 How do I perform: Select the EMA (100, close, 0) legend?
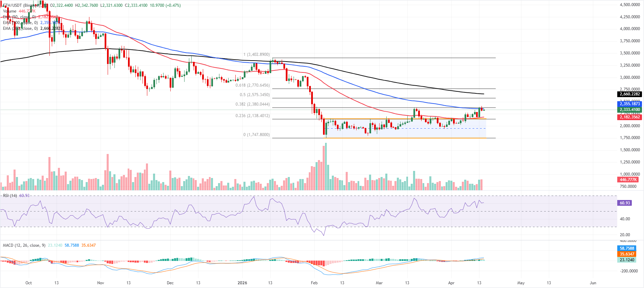click(20, 23)
